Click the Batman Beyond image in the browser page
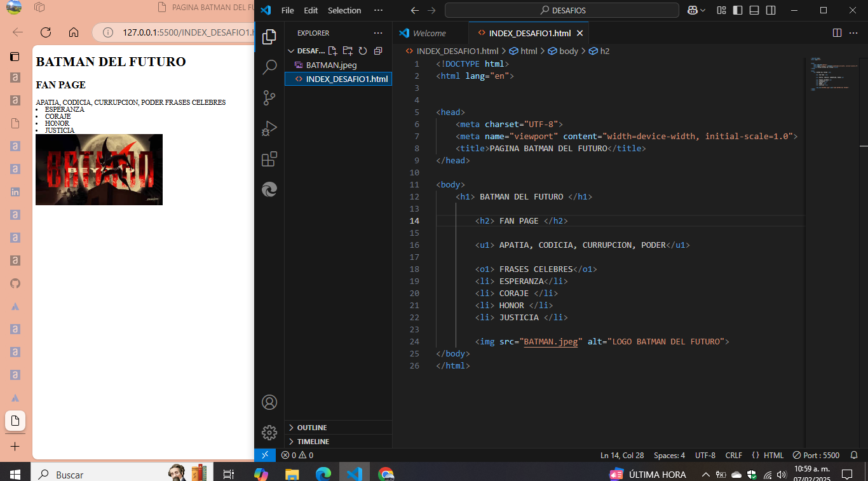Viewport: 868px width, 481px height. pos(99,170)
